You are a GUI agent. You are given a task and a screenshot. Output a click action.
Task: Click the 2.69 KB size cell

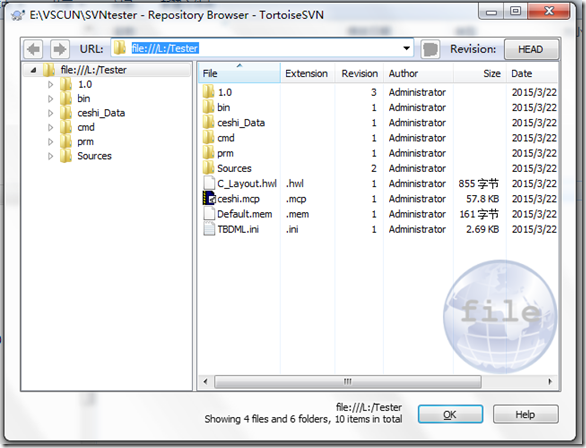(x=482, y=229)
